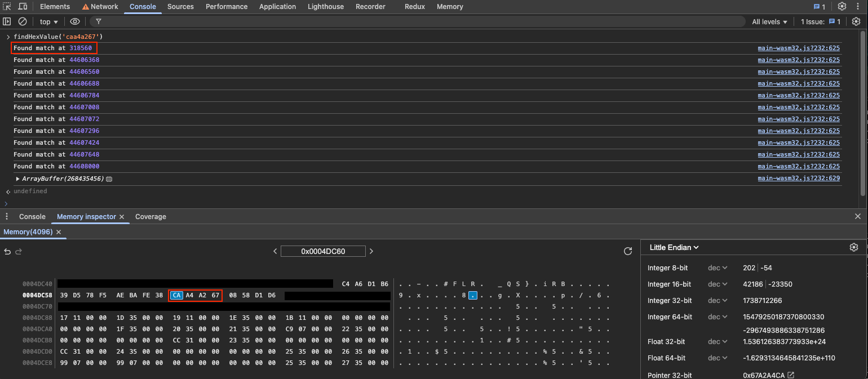Expand the ArrayBuffer(268435456) object
This screenshot has height=379, width=868.
17,179
